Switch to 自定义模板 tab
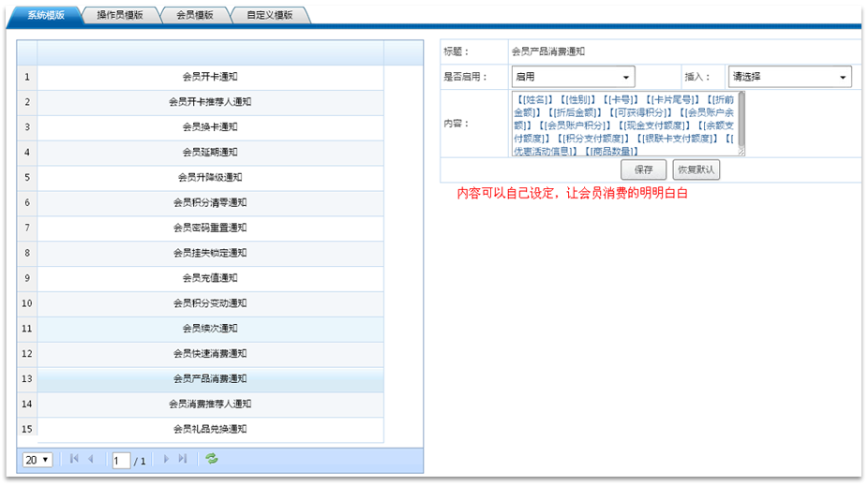868x486 pixels. pyautogui.click(x=270, y=15)
